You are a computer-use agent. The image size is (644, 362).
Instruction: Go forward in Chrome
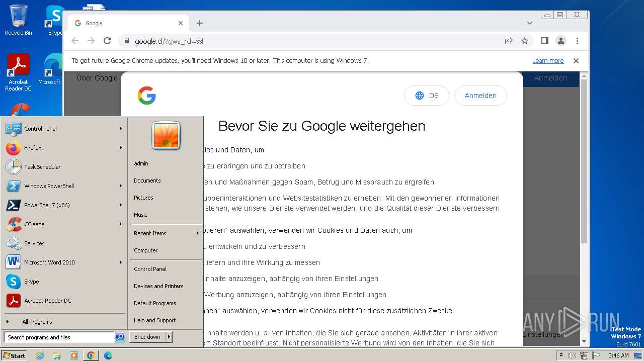tap(91, 41)
